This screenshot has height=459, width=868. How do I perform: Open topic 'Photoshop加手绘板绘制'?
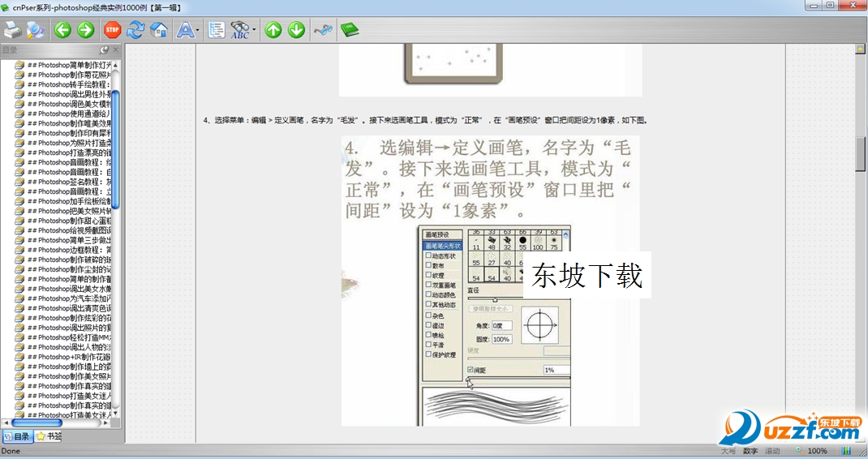69,201
